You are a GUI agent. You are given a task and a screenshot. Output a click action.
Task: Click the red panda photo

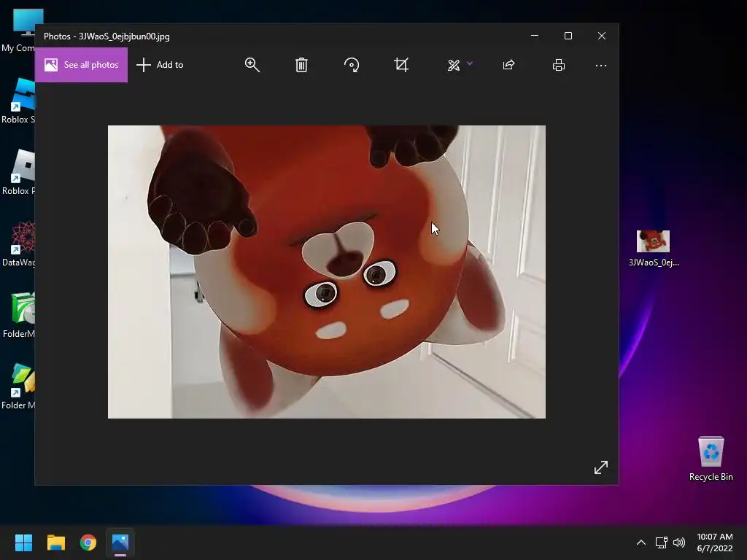[327, 272]
